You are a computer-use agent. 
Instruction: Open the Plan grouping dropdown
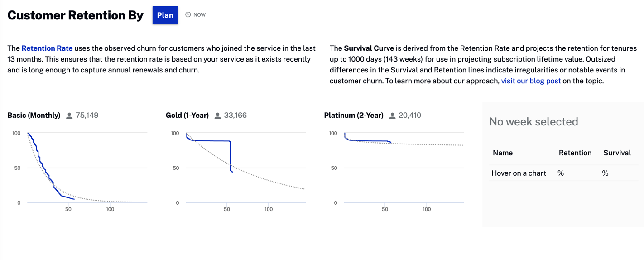pyautogui.click(x=165, y=15)
